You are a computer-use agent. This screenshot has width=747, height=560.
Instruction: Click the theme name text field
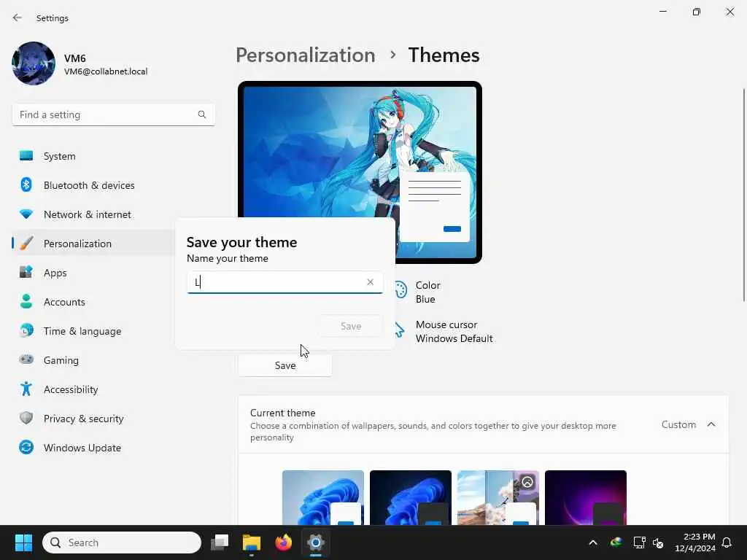[285, 282]
